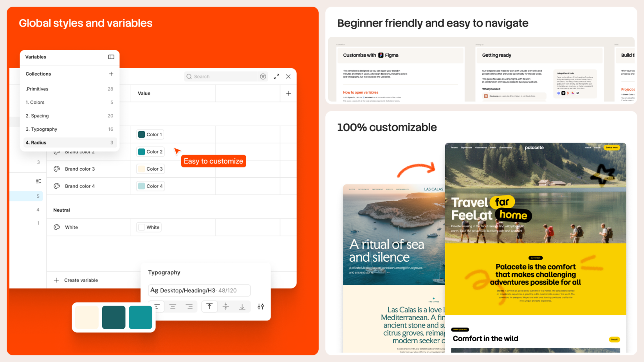The width and height of the screenshot is (644, 362).
Task: Expand the variables window with the arrows icon
Action: 276,76
